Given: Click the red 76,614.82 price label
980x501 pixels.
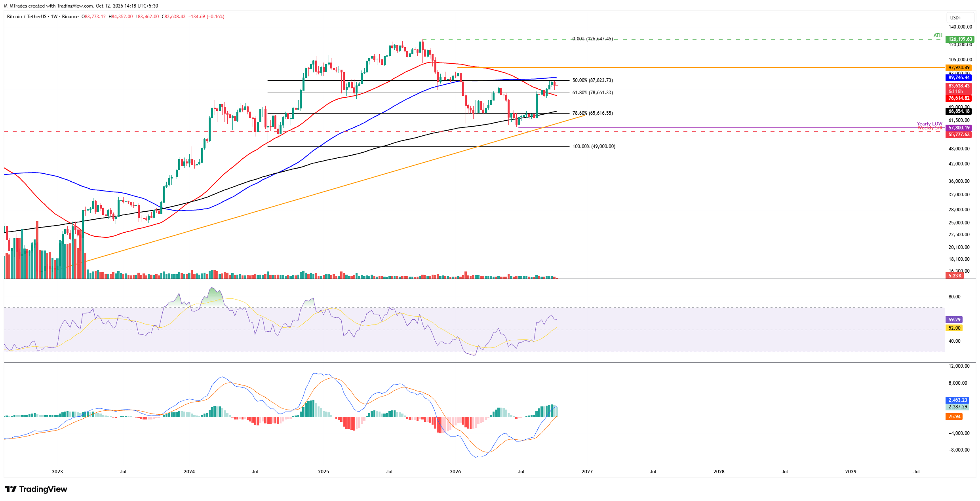Looking at the screenshot, I should coord(959,98).
